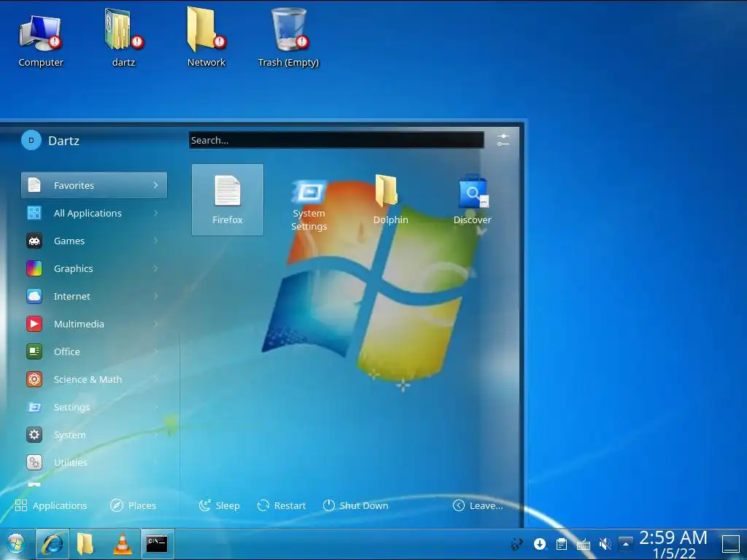This screenshot has width=747, height=560.
Task: Click the show desktop button
Action: coord(731,544)
